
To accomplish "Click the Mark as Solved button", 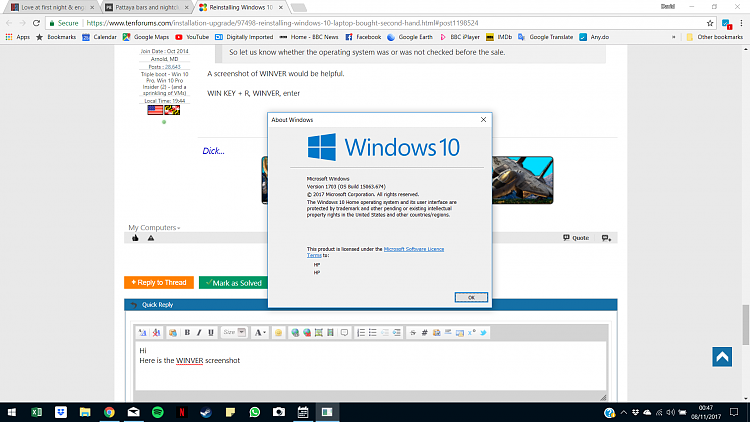I will pos(233,283).
